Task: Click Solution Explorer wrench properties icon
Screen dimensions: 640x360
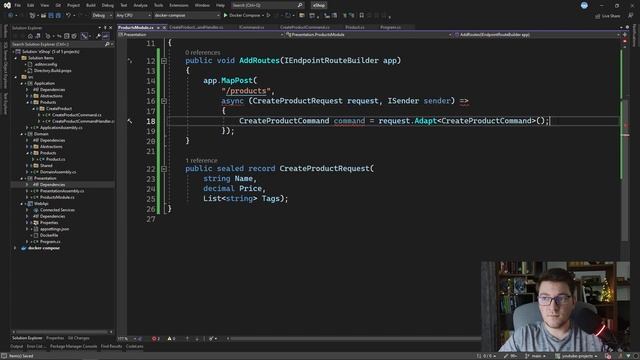Action: pyautogui.click(x=98, y=36)
